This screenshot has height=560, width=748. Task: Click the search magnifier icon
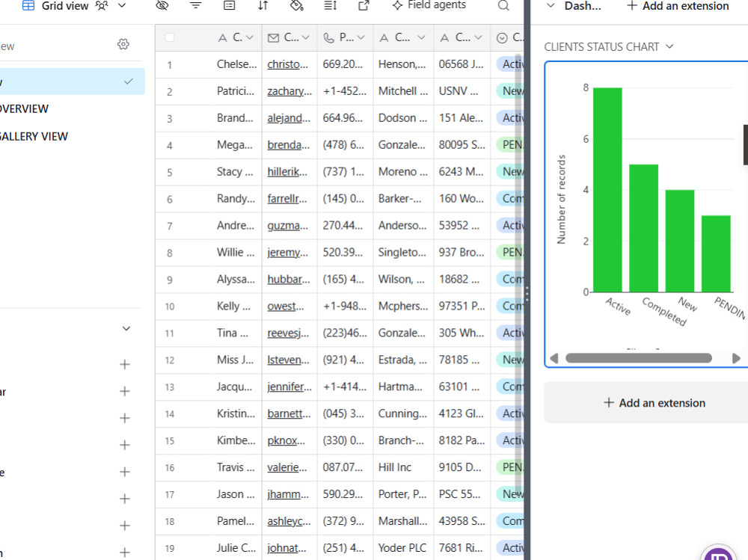[503, 6]
